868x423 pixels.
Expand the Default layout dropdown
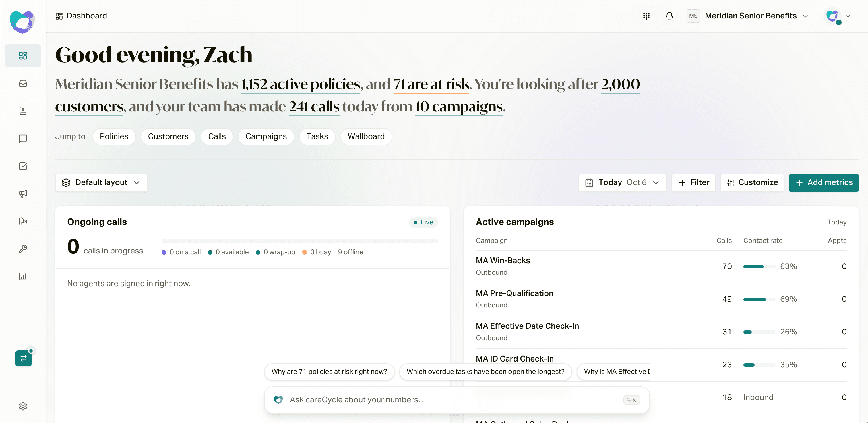point(101,182)
